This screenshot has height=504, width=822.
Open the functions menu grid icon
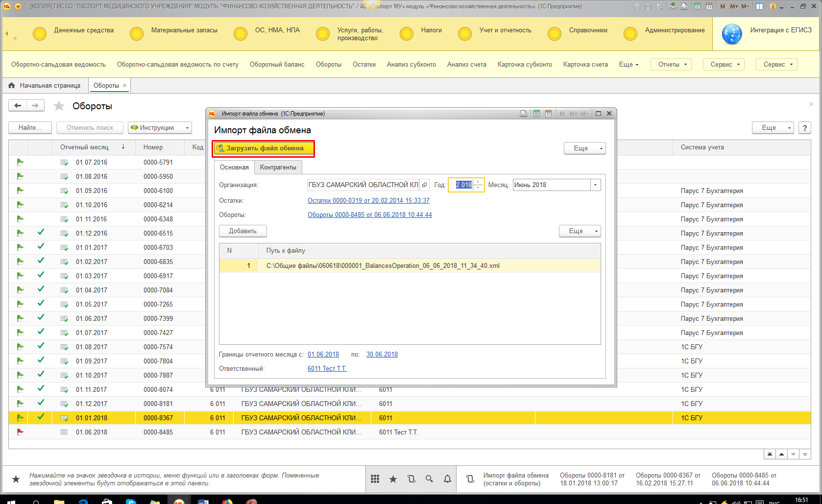click(375, 479)
